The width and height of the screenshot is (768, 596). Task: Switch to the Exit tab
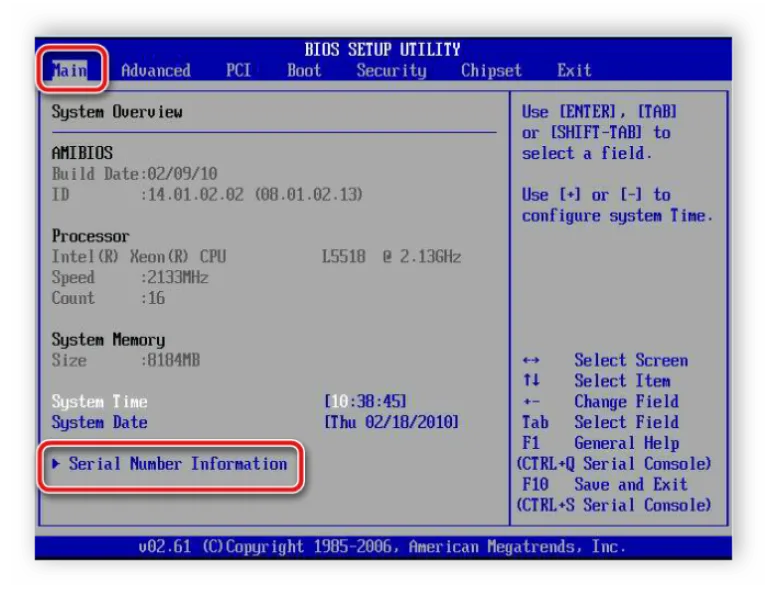574,71
